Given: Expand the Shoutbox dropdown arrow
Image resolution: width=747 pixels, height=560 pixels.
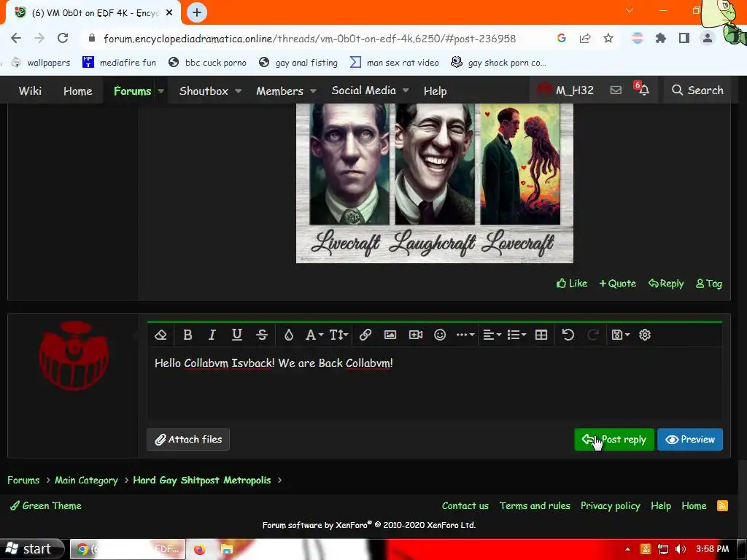Looking at the screenshot, I should tap(239, 90).
